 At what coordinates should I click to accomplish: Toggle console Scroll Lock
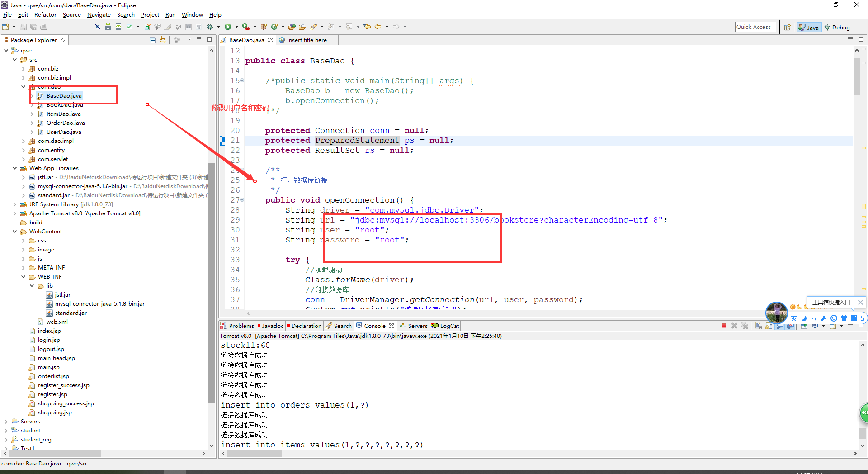click(x=769, y=326)
